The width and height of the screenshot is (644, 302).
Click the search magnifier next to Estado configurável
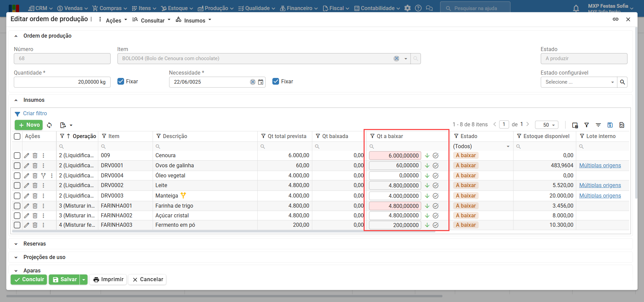pos(622,82)
